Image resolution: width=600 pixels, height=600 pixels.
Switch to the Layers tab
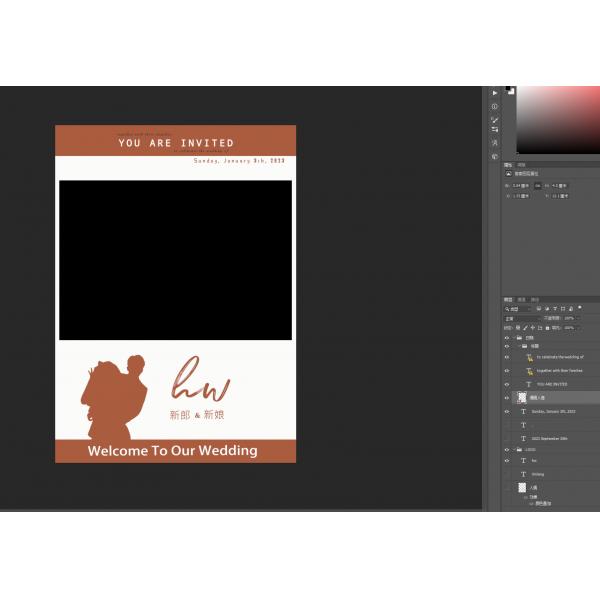point(508,299)
